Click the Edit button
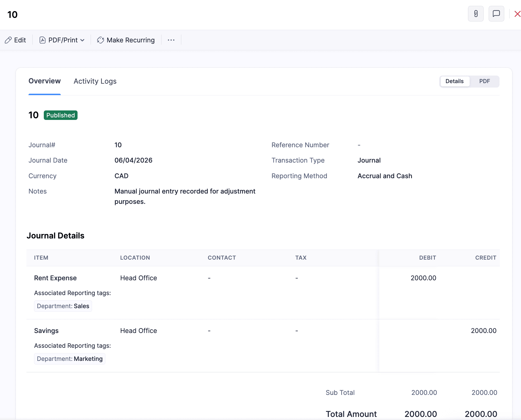This screenshot has height=420, width=521. point(15,40)
